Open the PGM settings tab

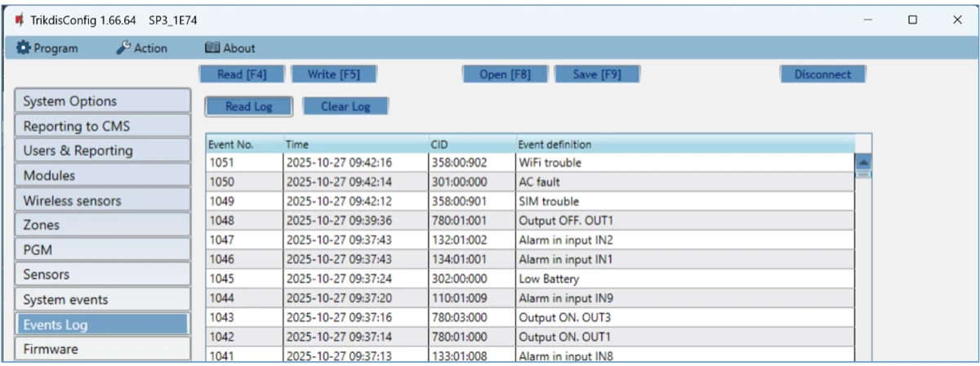point(102,250)
